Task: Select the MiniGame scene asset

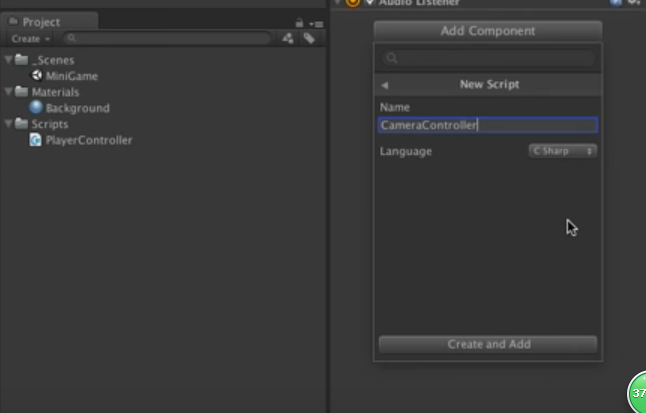Action: 72,76
